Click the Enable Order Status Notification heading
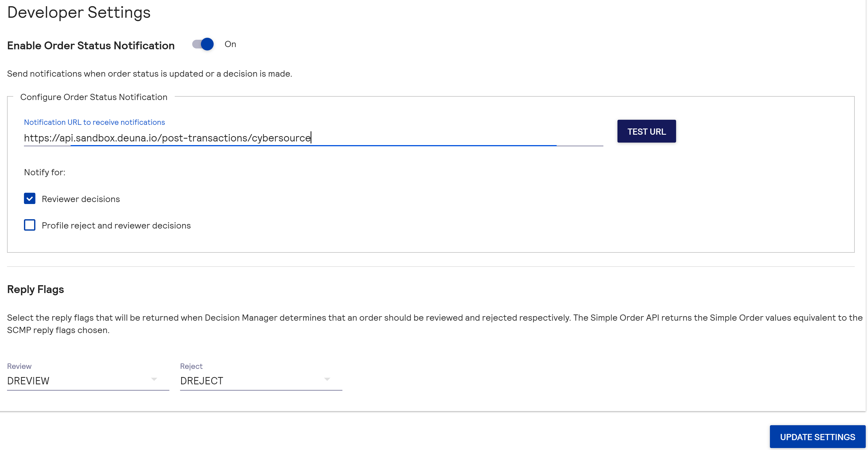This screenshot has height=450, width=868. tap(91, 45)
